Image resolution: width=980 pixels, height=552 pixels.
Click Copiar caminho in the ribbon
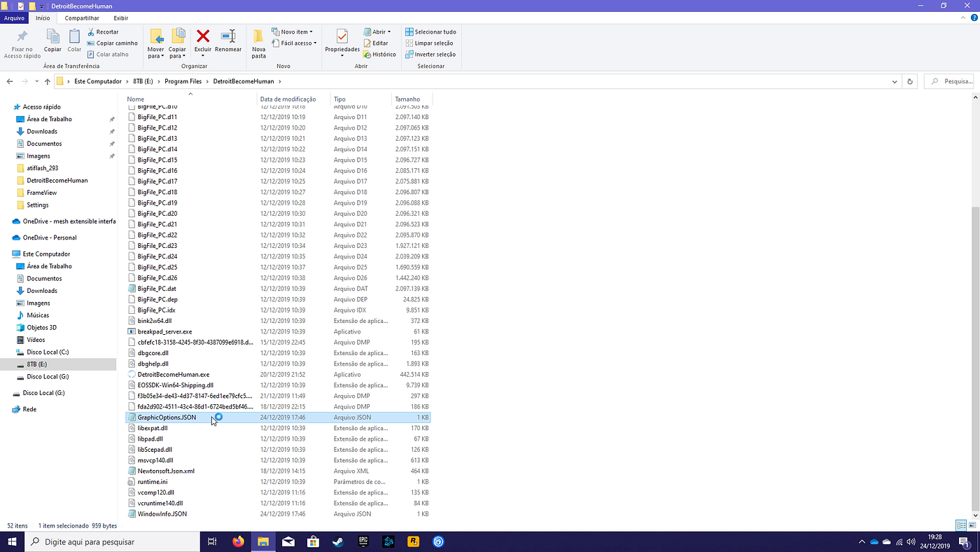click(x=112, y=43)
